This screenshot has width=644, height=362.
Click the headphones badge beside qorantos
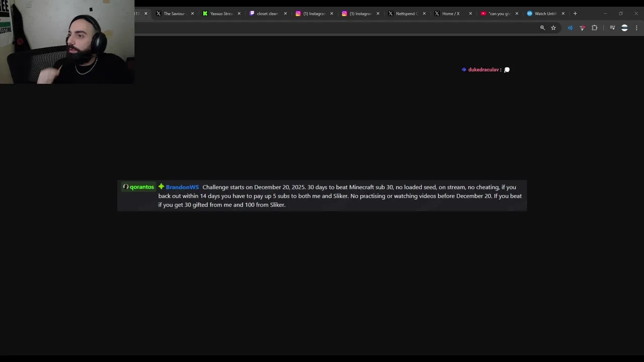(126, 187)
